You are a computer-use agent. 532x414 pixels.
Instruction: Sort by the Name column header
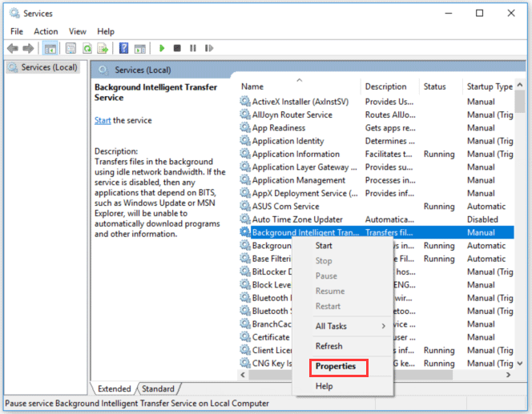300,86
